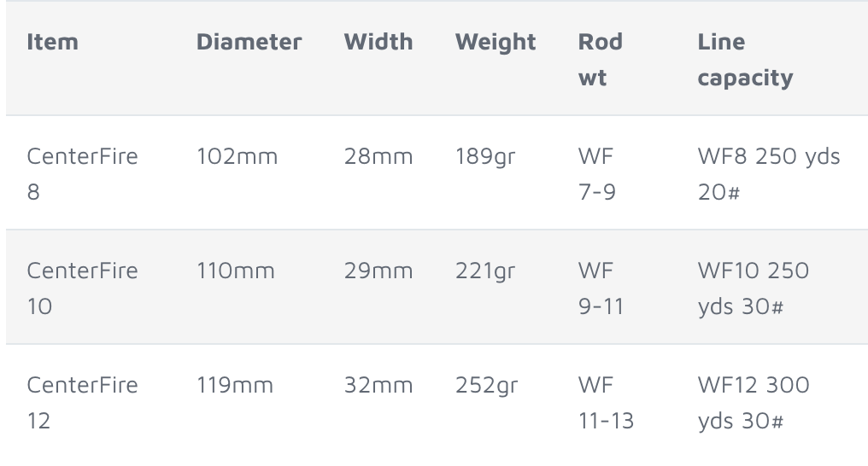The height and width of the screenshot is (466, 868).
Task: Click the 221gr weight cell
Action: 485,271
